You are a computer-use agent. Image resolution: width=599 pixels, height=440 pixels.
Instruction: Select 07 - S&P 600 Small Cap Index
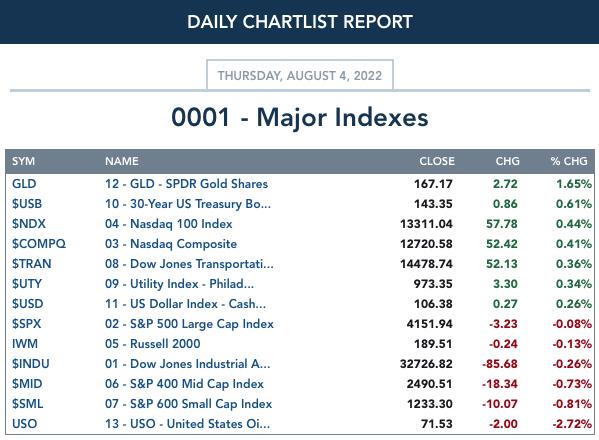188,404
